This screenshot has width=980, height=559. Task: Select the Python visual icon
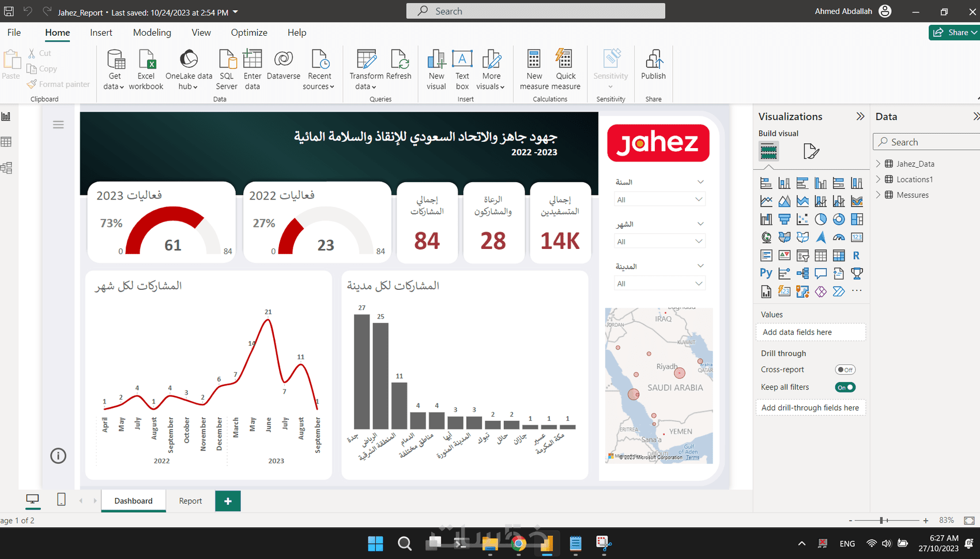766,273
